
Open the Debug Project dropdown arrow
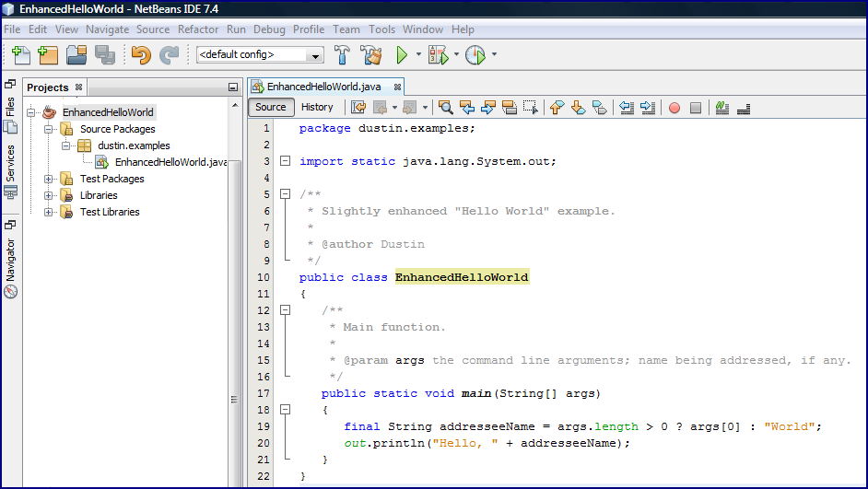coord(456,54)
